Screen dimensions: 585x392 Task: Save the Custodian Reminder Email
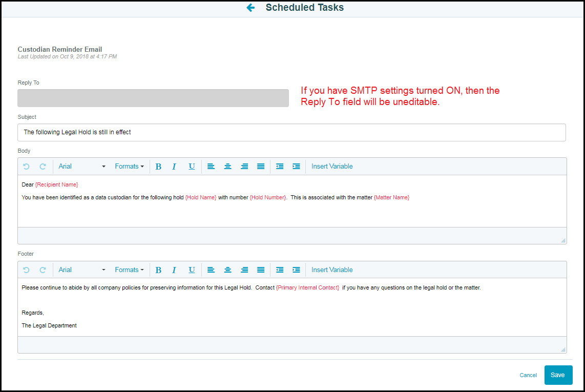pos(558,375)
